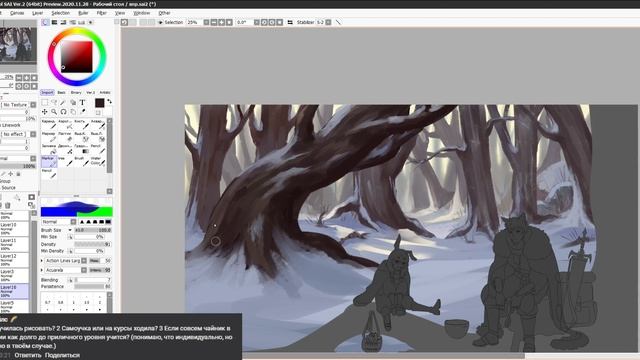Zoom in with plus button in toolbar
The width and height of the screenshot is (640, 360).
pos(221,22)
